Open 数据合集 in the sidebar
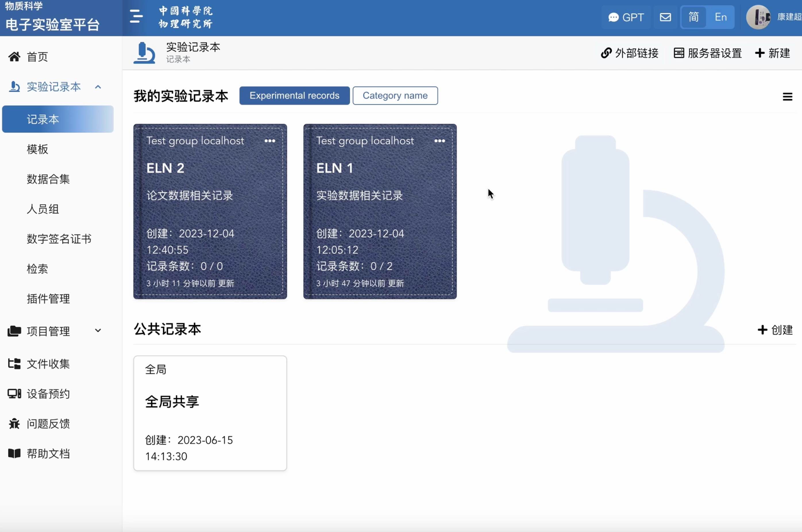 pyautogui.click(x=48, y=179)
